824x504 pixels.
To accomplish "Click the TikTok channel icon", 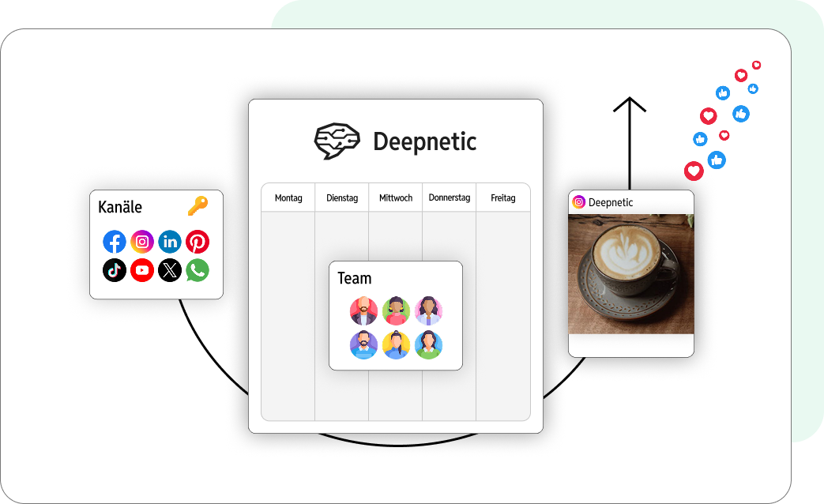I will [115, 270].
